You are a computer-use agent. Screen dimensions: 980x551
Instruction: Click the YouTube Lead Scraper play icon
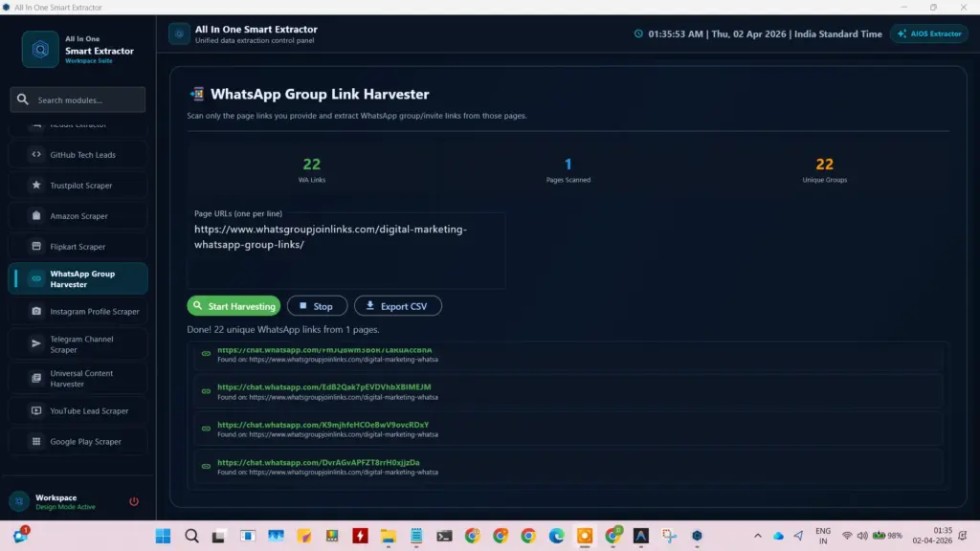tap(36, 410)
